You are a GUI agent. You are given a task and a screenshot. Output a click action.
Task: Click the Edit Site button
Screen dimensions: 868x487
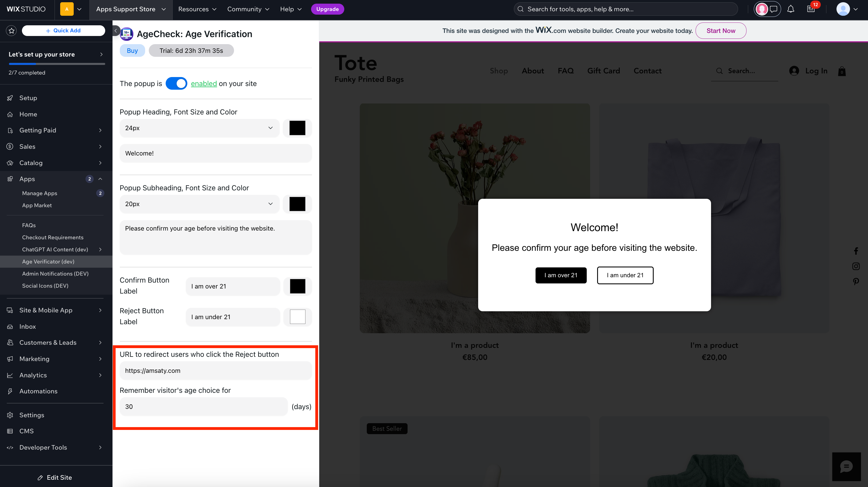tap(55, 477)
